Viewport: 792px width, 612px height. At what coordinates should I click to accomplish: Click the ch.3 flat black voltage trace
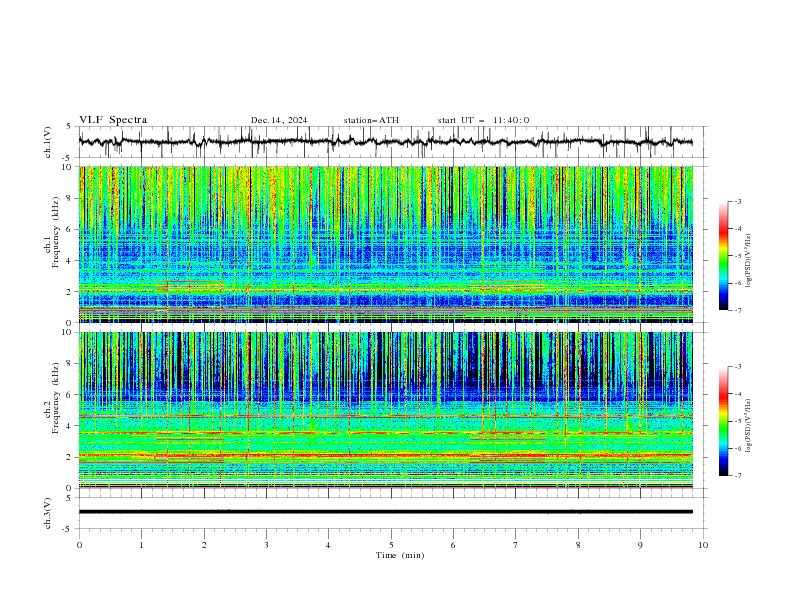[385, 512]
